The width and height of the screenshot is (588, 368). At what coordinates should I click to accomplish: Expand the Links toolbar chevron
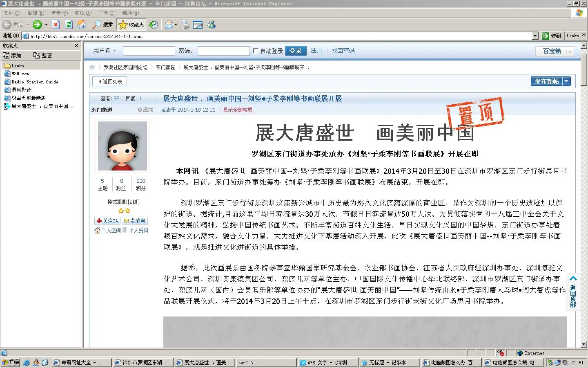[584, 35]
